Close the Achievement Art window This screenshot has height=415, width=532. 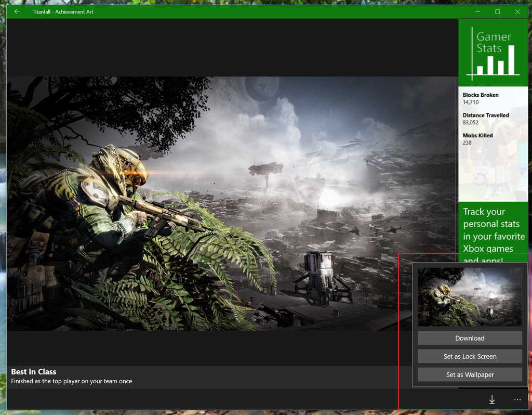tap(517, 11)
